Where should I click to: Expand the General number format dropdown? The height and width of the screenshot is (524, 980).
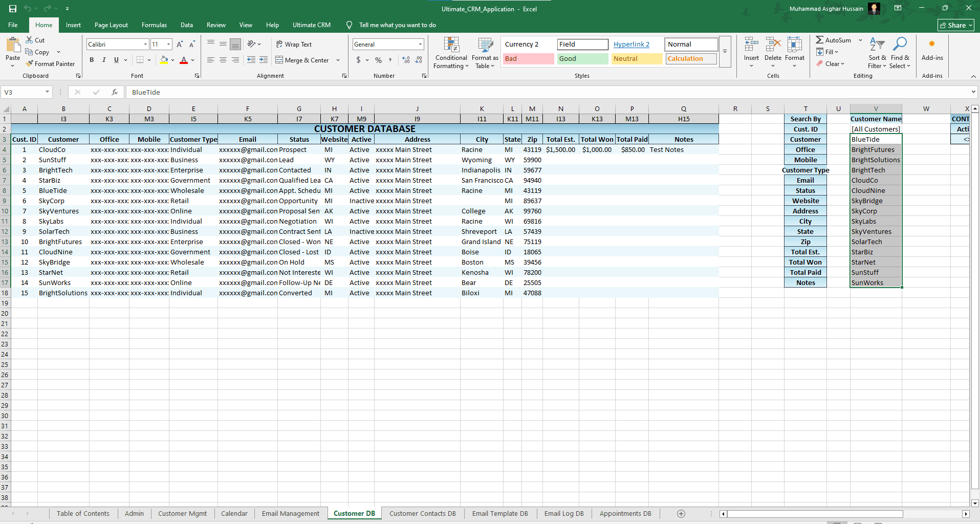(x=420, y=45)
